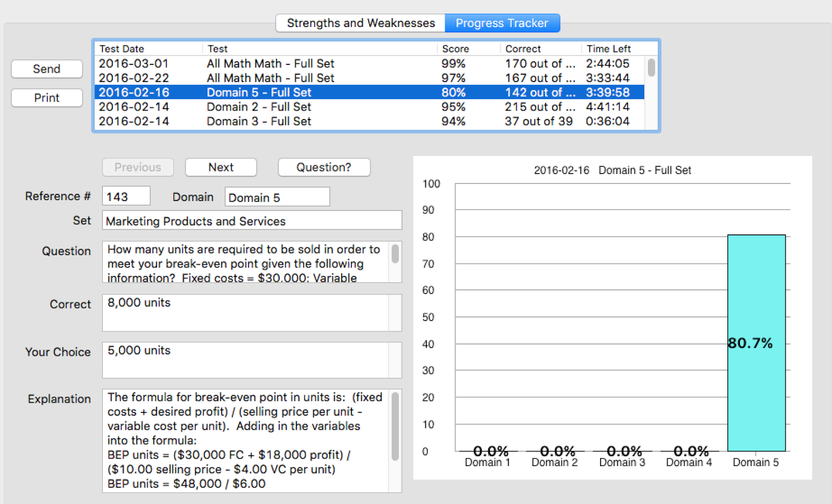Click inside the Question text box
Viewport: 832px width, 504px height.
tap(244, 262)
